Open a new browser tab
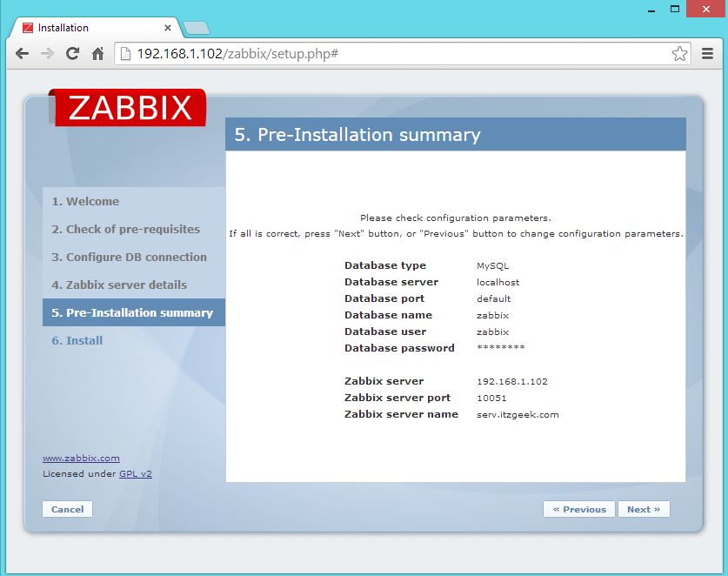This screenshot has height=576, width=728. click(x=197, y=27)
